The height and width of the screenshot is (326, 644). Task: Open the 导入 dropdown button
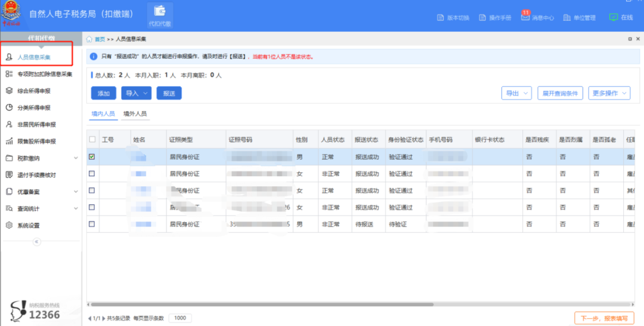click(136, 93)
